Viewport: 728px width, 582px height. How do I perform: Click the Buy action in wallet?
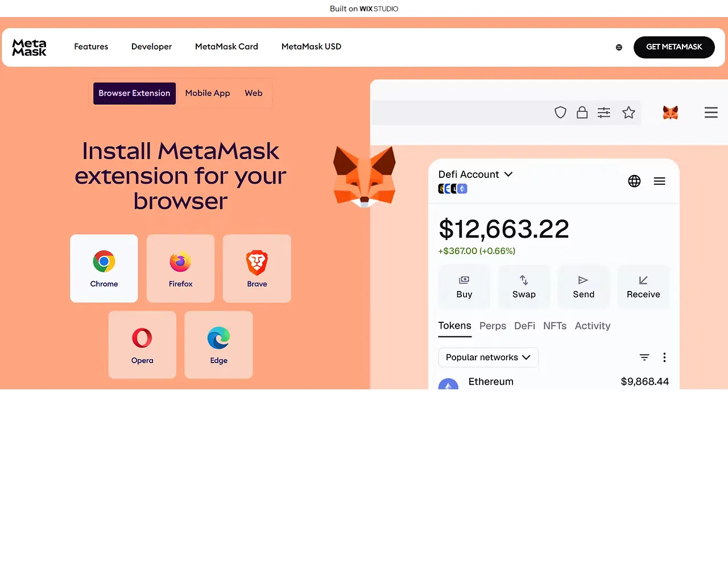[464, 287]
